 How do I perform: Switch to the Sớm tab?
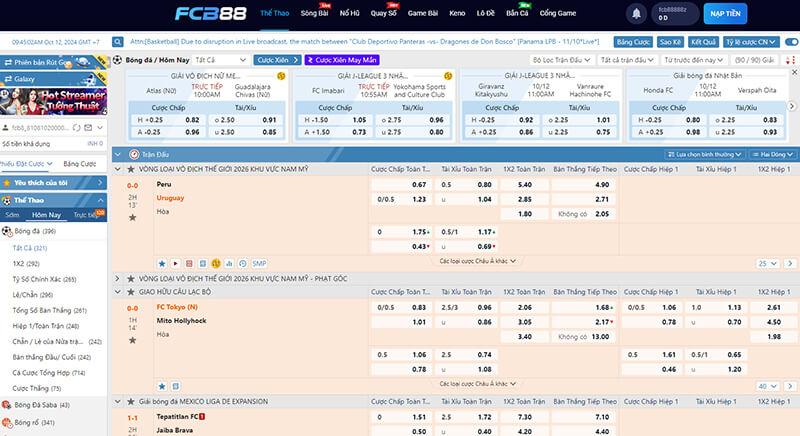click(12, 215)
